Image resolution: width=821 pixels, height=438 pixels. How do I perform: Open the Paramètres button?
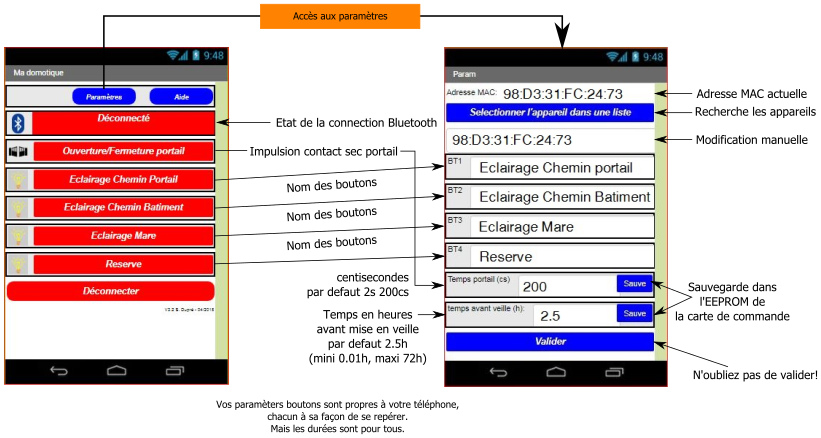coord(104,97)
